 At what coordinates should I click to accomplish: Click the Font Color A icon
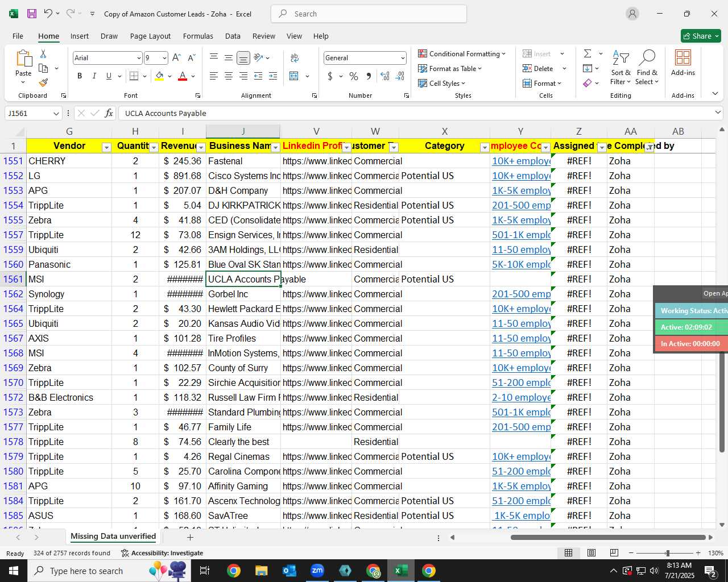tap(183, 76)
